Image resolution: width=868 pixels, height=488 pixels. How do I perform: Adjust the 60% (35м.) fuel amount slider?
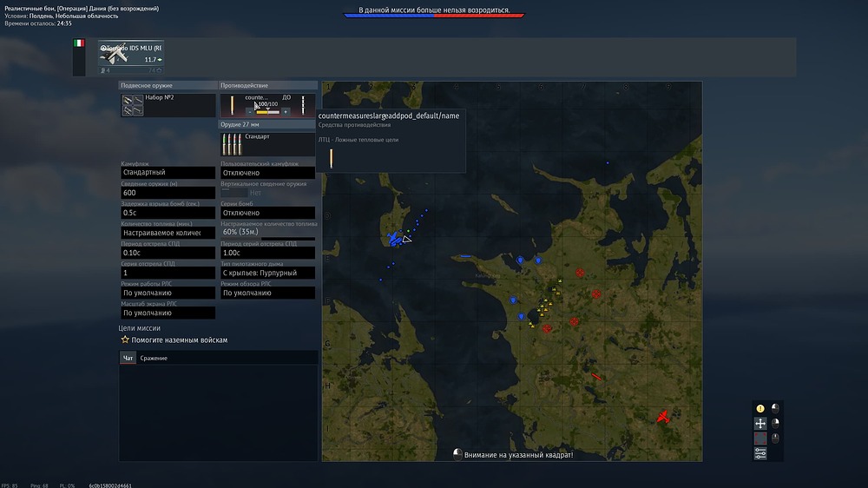pos(268,239)
